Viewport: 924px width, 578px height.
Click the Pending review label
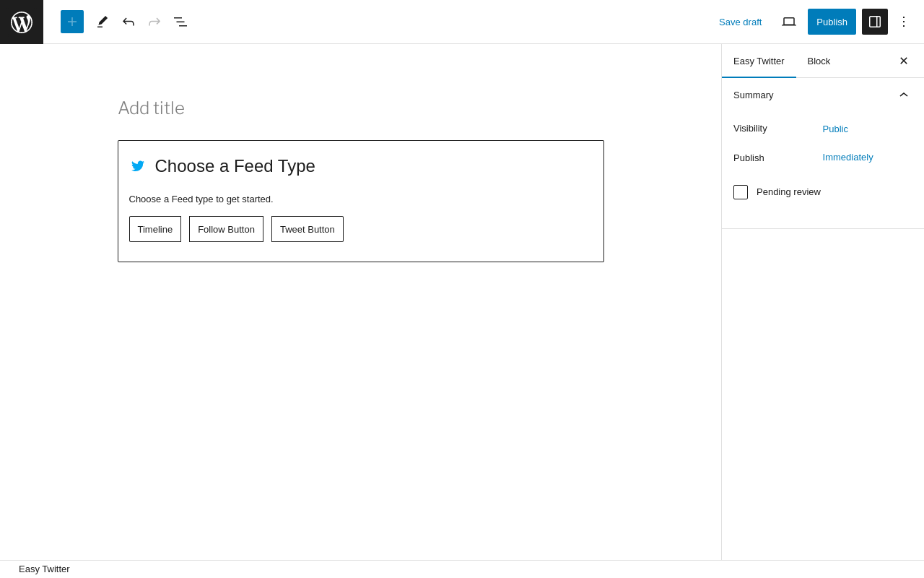pyautogui.click(x=788, y=192)
